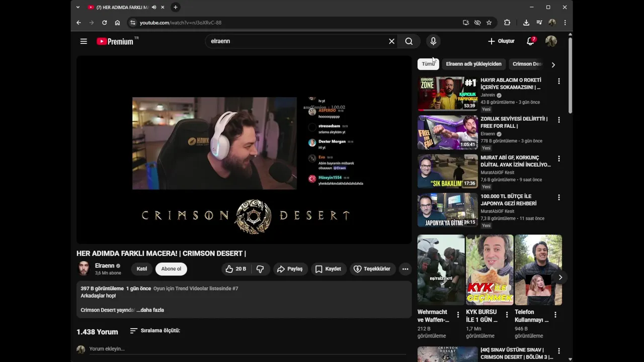Reload the page
The width and height of the screenshot is (644, 362).
tap(104, 23)
